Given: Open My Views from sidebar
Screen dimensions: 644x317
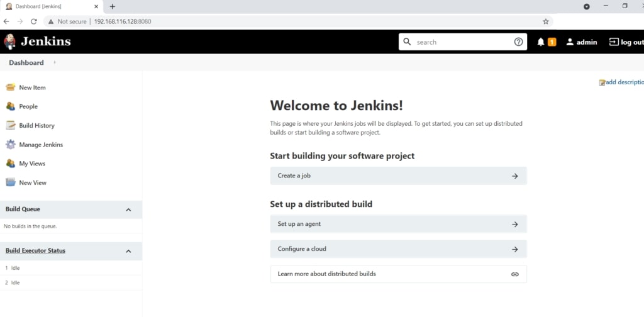Looking at the screenshot, I should point(32,164).
